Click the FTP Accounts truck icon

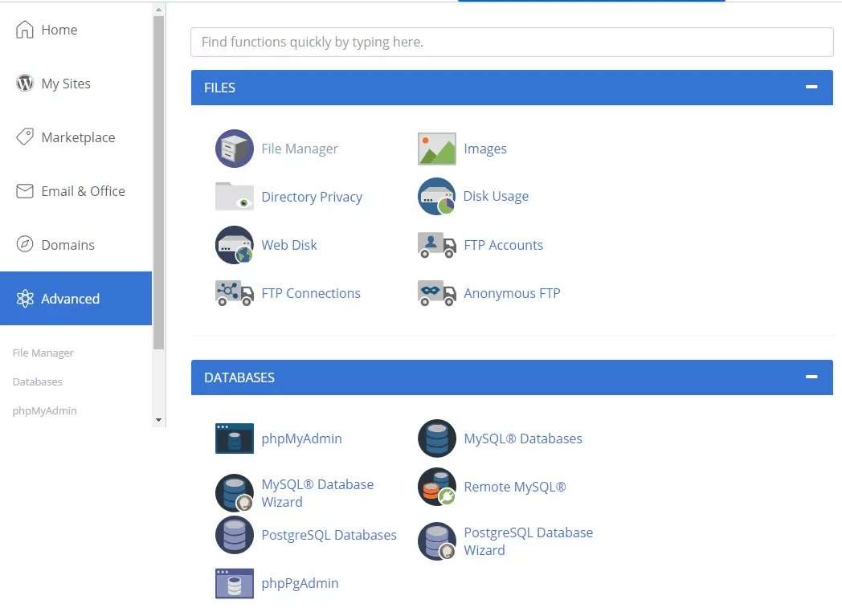click(x=436, y=245)
